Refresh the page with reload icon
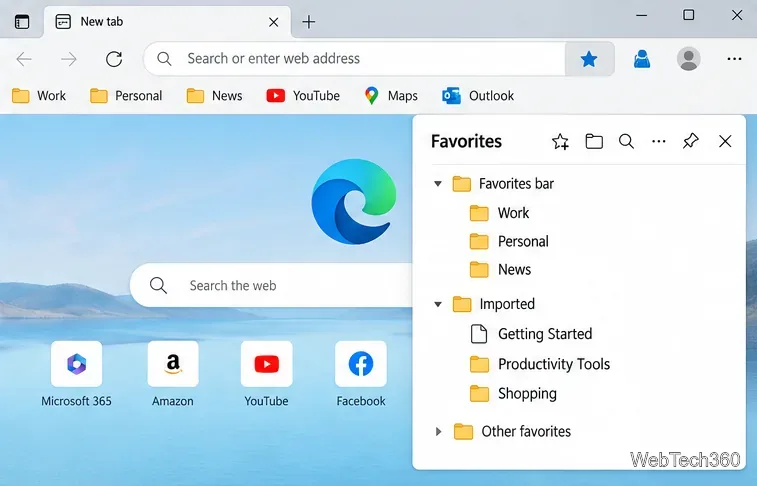This screenshot has width=757, height=486. pyautogui.click(x=114, y=59)
